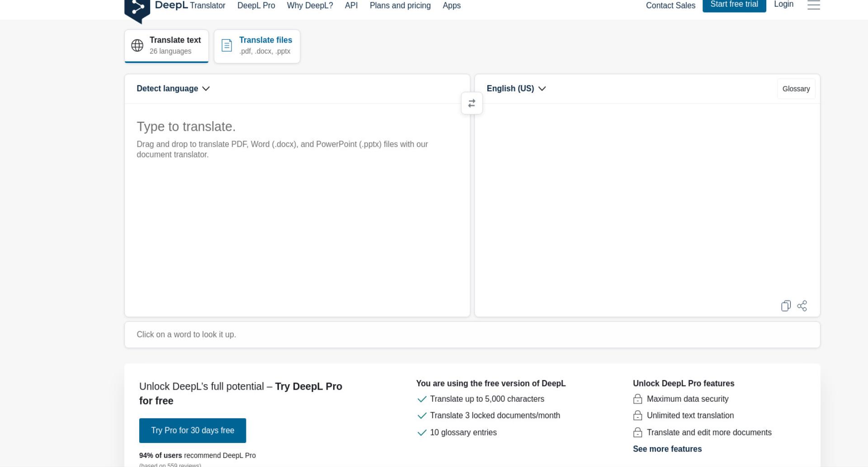The height and width of the screenshot is (467, 868).
Task: Click the document icon in Translate files tab
Action: click(x=226, y=45)
